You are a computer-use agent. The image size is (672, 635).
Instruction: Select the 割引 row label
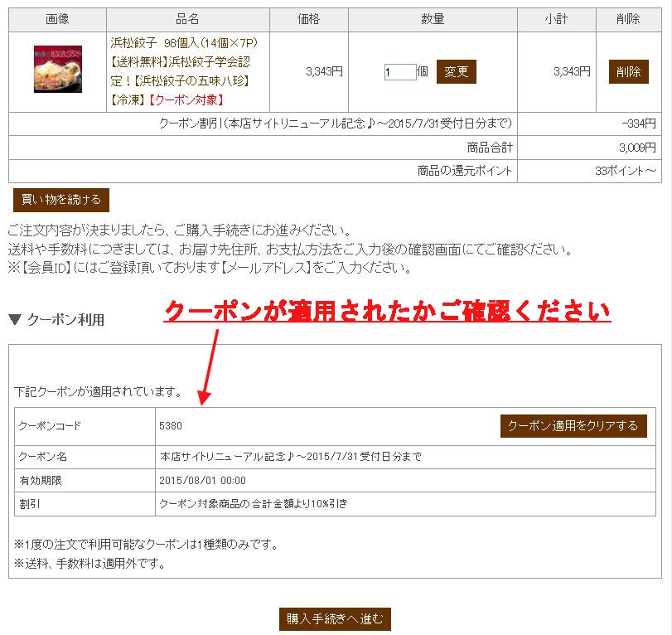(30, 504)
